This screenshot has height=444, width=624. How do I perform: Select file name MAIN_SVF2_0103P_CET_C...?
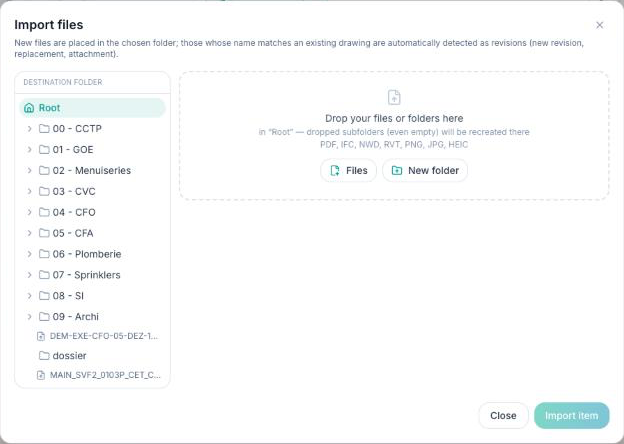click(x=105, y=375)
